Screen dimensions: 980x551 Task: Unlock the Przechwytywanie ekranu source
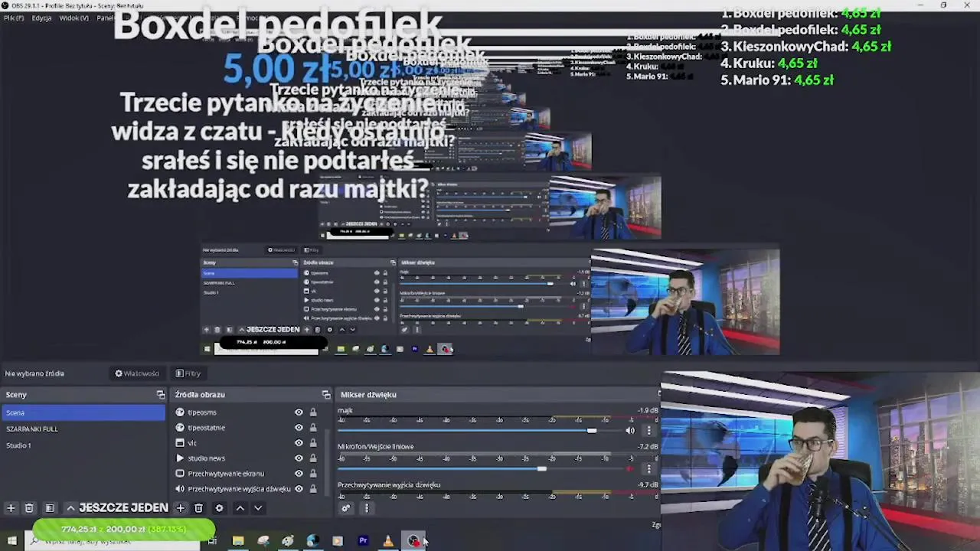coord(312,474)
